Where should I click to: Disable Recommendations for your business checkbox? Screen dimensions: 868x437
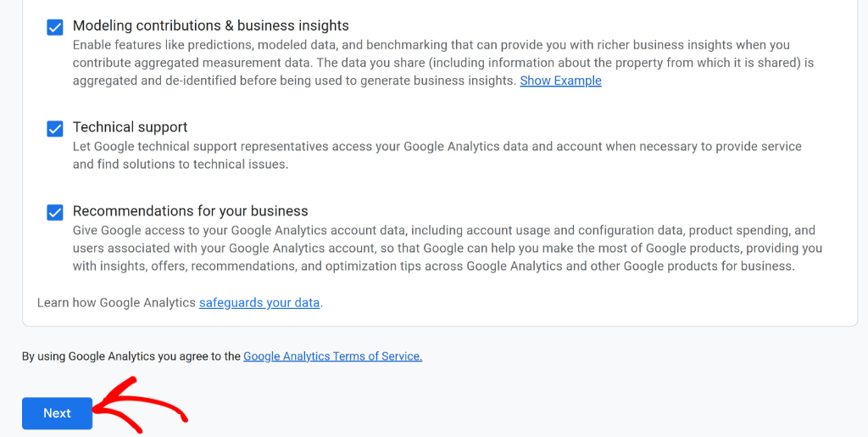(55, 212)
